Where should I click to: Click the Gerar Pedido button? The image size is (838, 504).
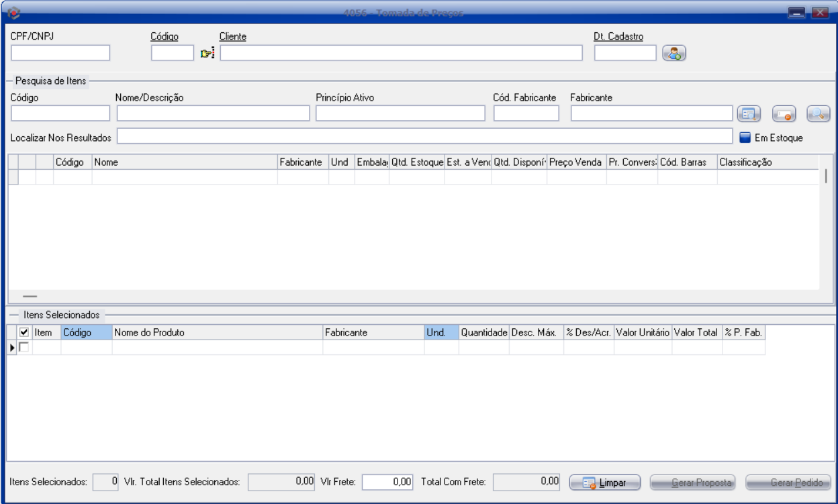[788, 483]
